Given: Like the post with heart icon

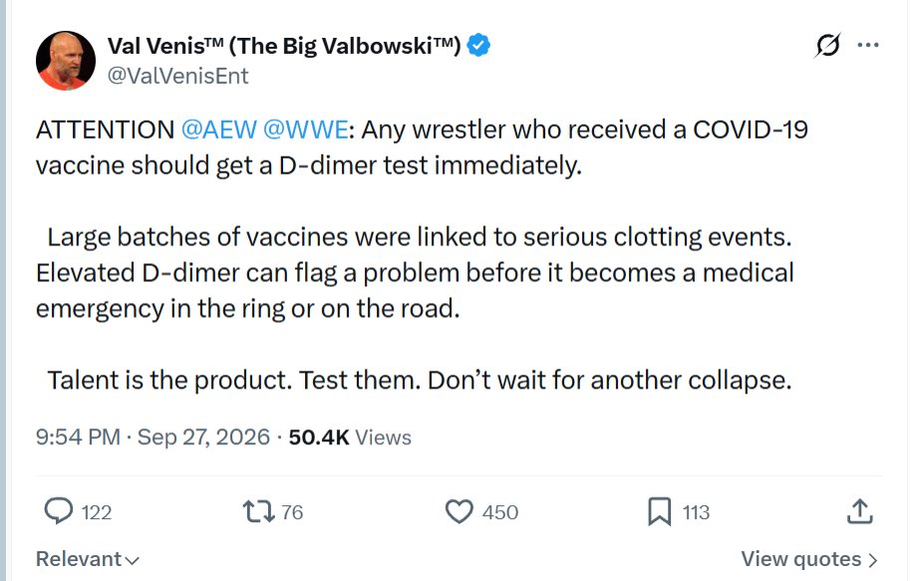Looking at the screenshot, I should point(460,511).
